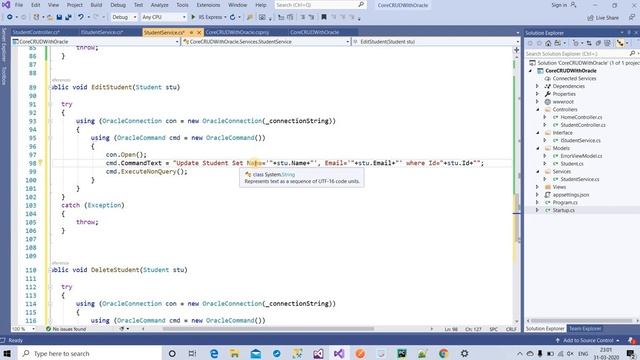Click Collapse All icon in Solution Explorer

point(598,43)
